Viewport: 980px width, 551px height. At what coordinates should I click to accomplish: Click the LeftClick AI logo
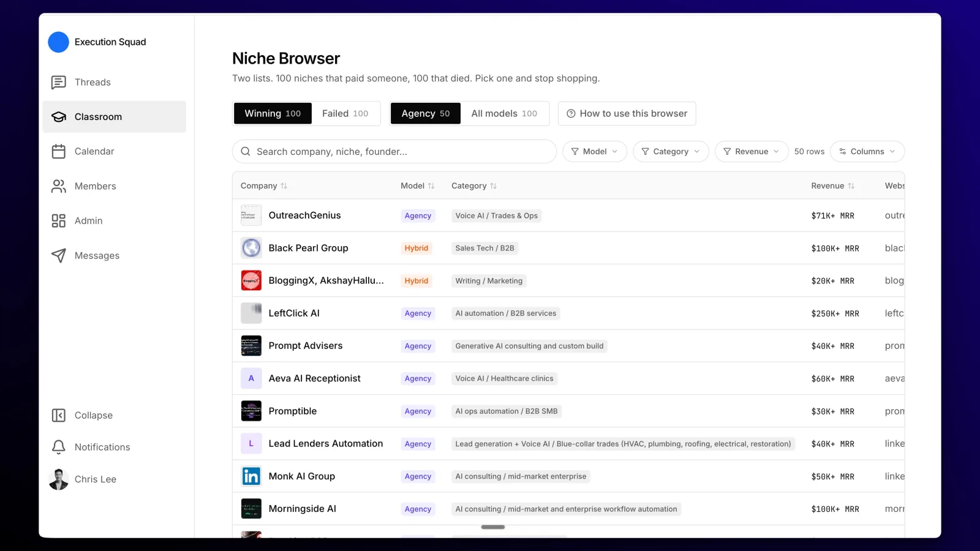(251, 313)
